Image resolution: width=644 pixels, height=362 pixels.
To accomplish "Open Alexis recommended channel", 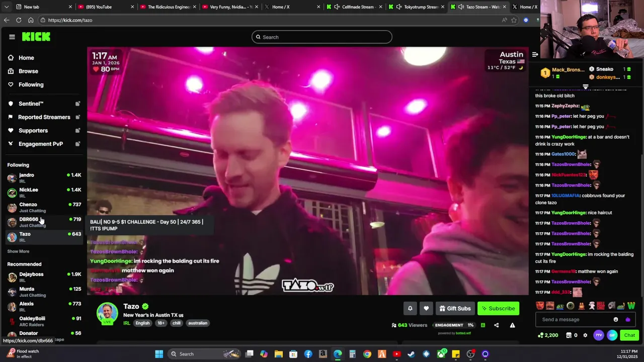I will pos(44,306).
